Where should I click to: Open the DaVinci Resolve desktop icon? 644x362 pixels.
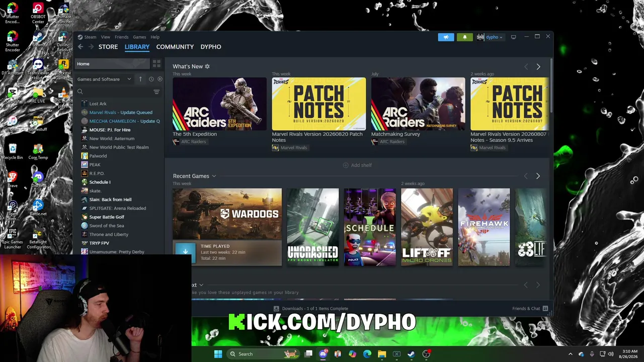point(63,42)
